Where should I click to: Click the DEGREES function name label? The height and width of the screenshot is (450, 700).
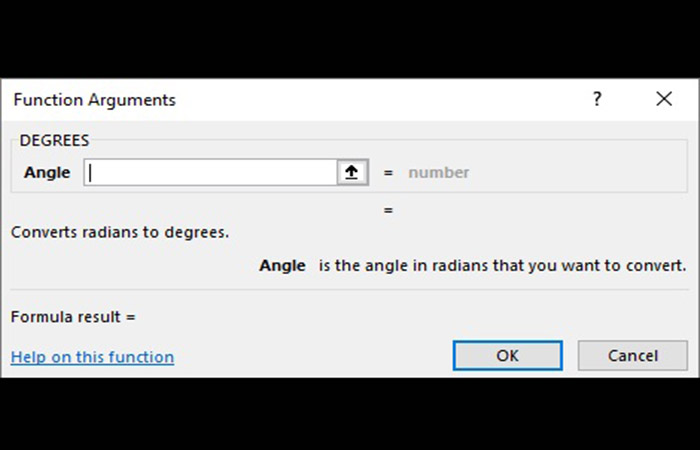pos(54,141)
